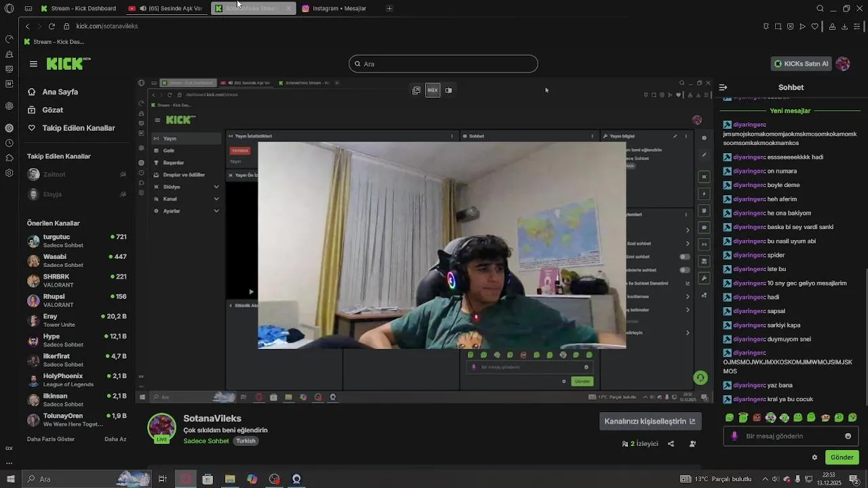Image resolution: width=868 pixels, height=488 pixels.
Task: Jump to Yeni mesajlar in chat
Action: 790,110
